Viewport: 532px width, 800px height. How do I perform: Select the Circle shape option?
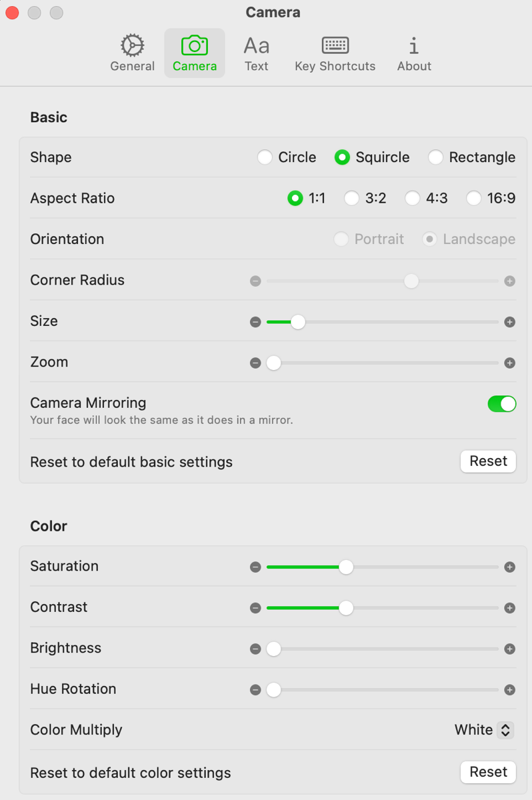[x=265, y=158]
